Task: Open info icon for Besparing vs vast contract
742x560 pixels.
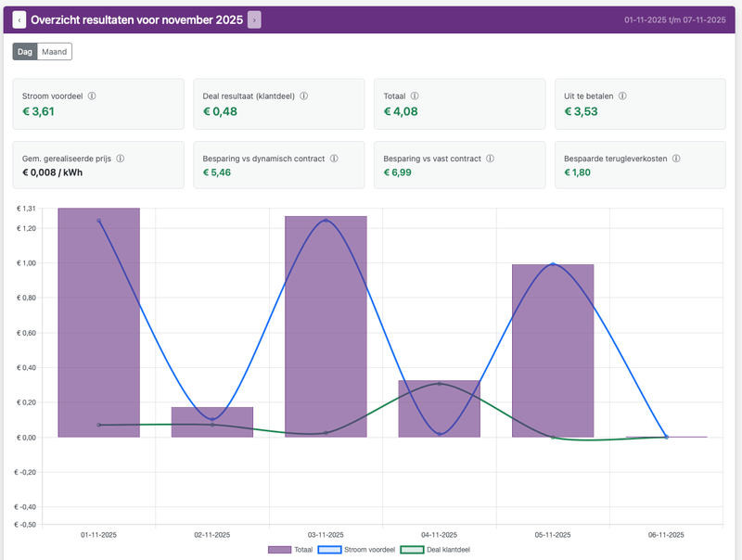Action: (x=489, y=159)
